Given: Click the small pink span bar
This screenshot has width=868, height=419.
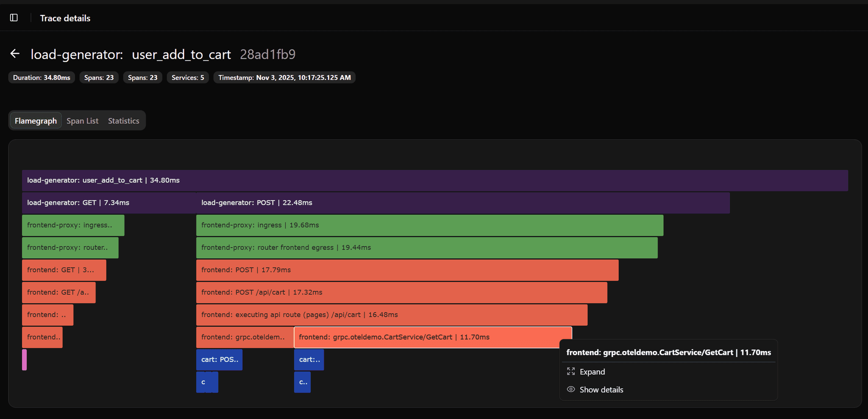Looking at the screenshot, I should [25, 360].
